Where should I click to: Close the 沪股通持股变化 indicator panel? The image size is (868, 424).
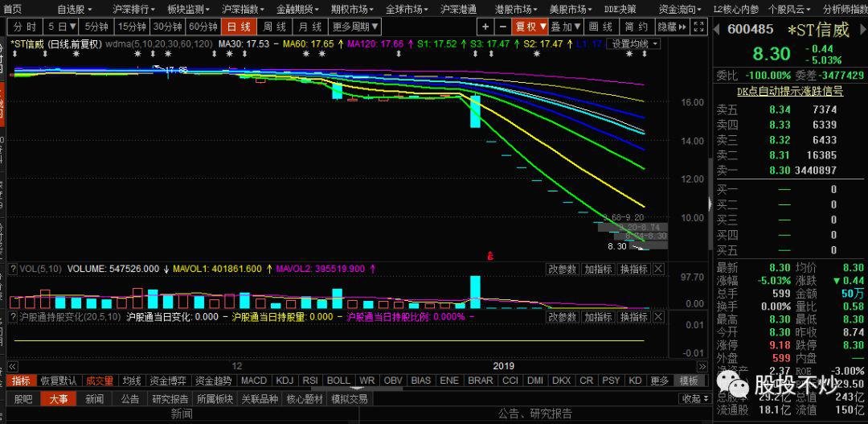point(658,316)
